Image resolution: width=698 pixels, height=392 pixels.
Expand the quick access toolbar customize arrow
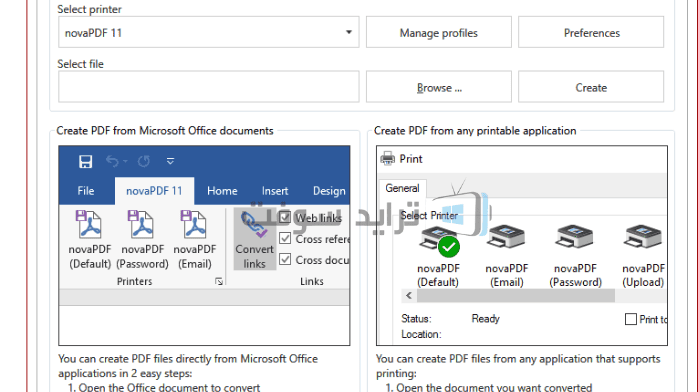[x=170, y=161]
